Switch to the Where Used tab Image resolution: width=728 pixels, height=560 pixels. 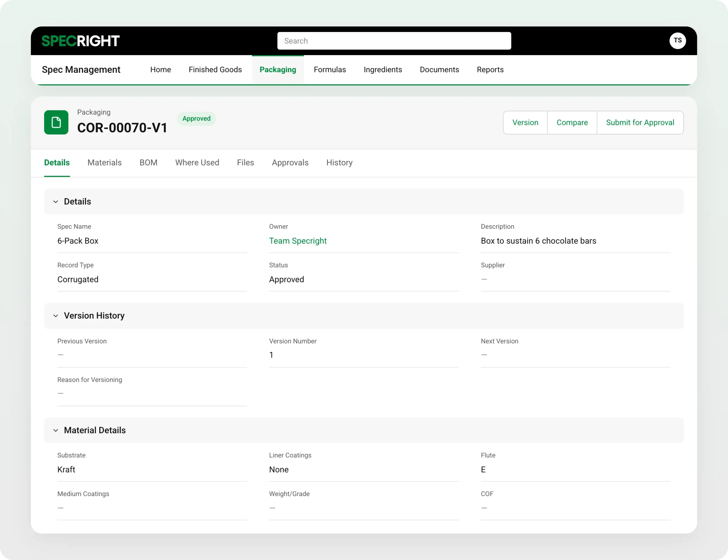(x=197, y=163)
